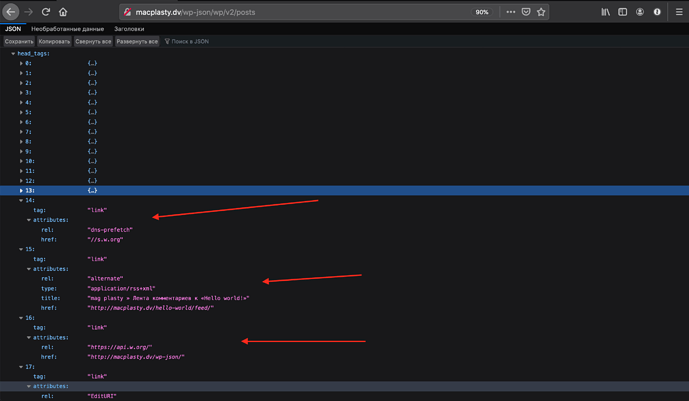Expand item 4 in head_tags

21,102
